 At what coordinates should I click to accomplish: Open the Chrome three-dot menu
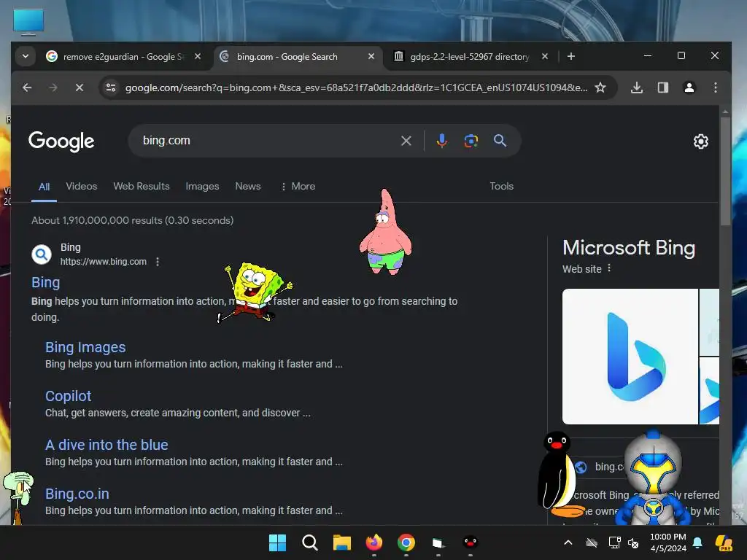click(715, 87)
